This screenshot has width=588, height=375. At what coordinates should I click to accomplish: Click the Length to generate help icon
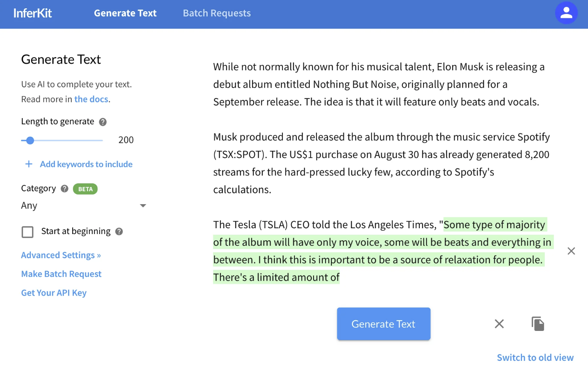[x=103, y=122]
